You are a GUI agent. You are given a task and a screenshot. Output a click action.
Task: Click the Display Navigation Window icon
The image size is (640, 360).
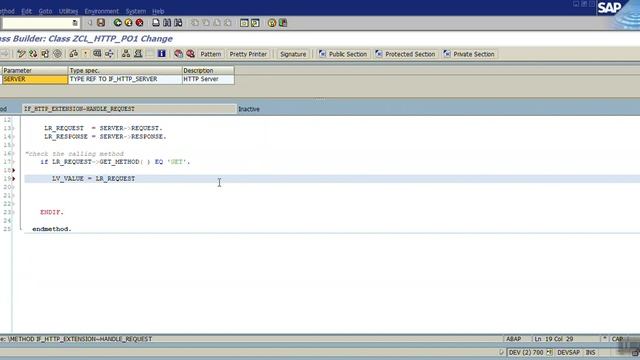click(138, 54)
